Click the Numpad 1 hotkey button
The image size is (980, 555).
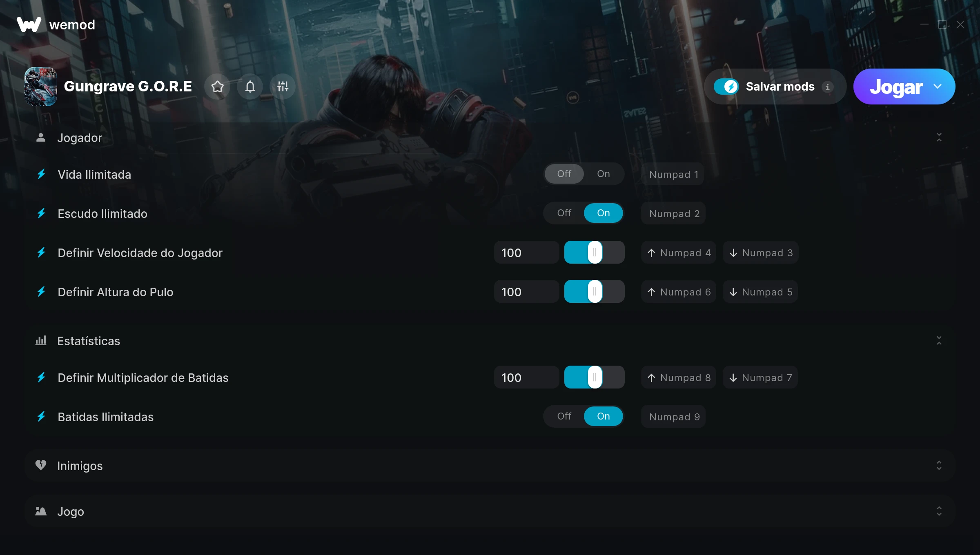tap(673, 174)
